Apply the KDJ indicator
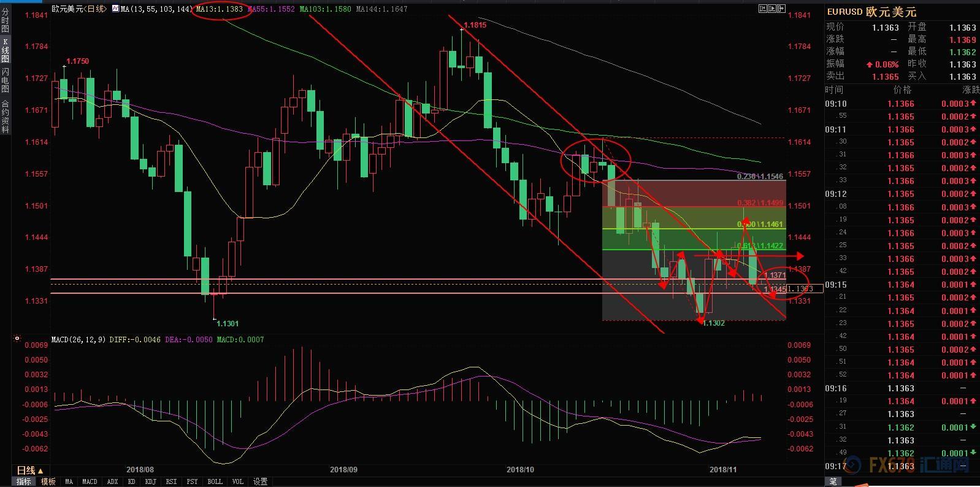 point(150,481)
